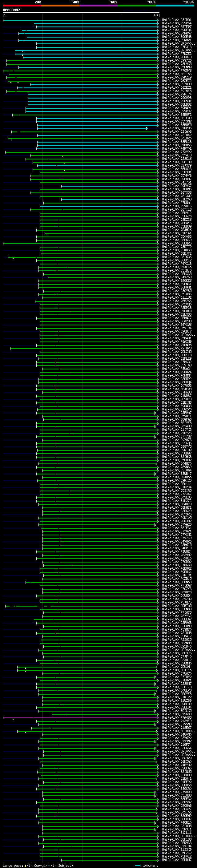Screen dimensions: 197x868
Task: Select hit label UniRef100_Q4BYU0
Action: (176, 765)
